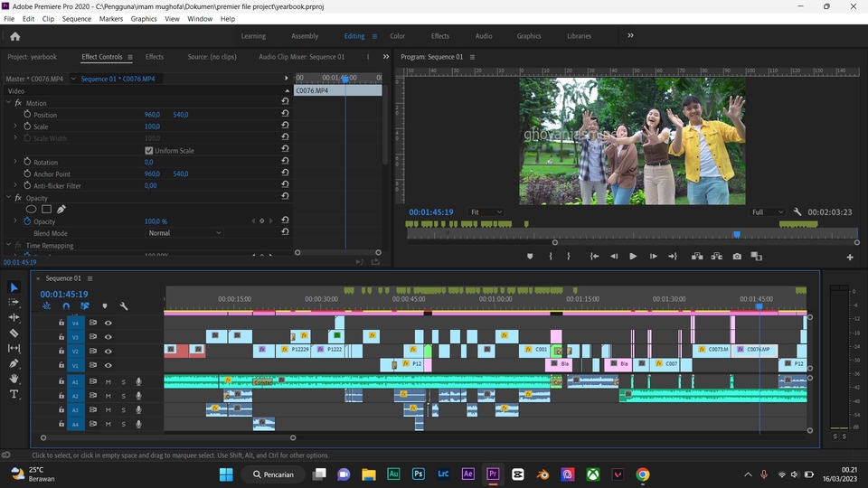This screenshot has width=868, height=488.
Task: Step forward one frame
Action: (653, 256)
